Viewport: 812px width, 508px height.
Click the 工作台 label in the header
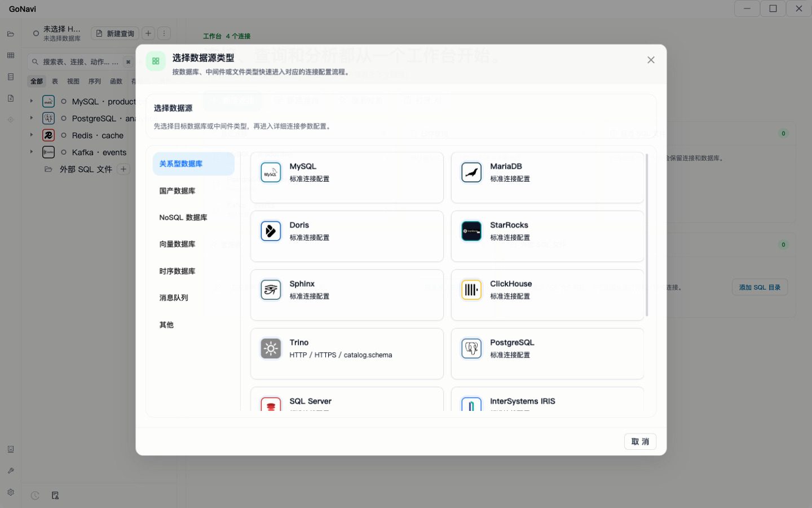pos(212,36)
